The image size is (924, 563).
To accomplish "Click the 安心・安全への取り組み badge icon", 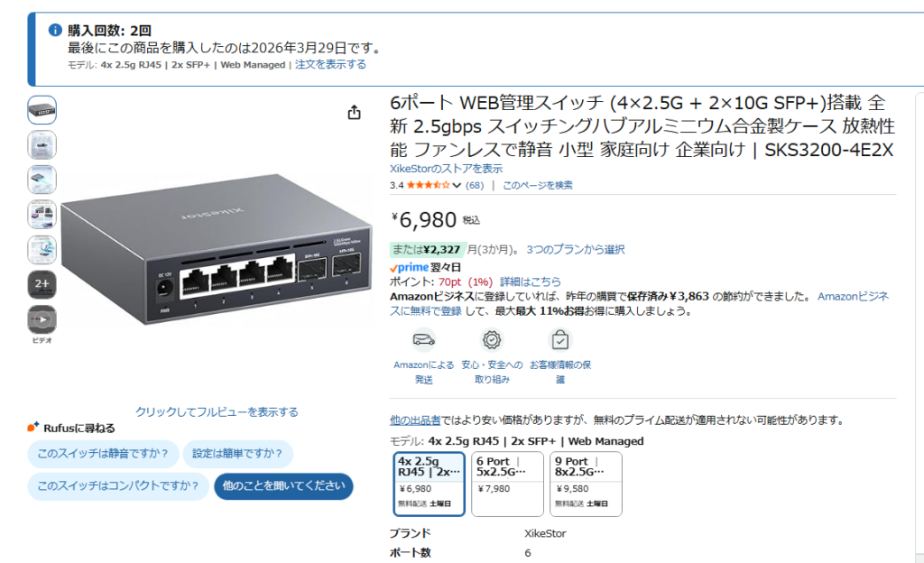I will (492, 340).
